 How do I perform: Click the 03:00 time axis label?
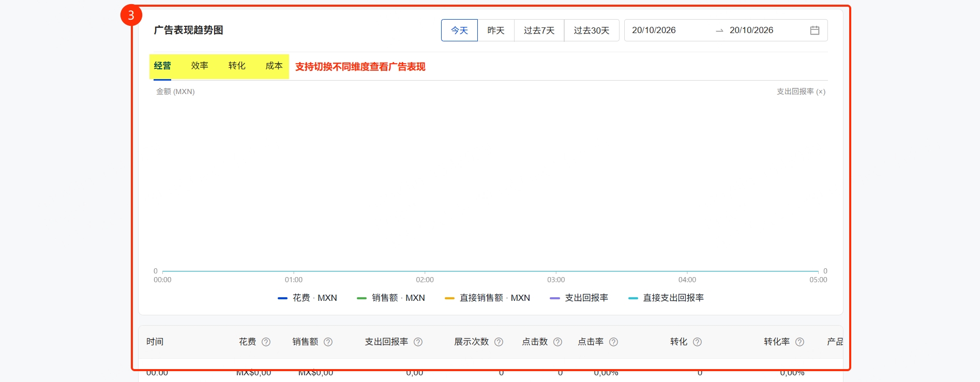[x=556, y=280]
